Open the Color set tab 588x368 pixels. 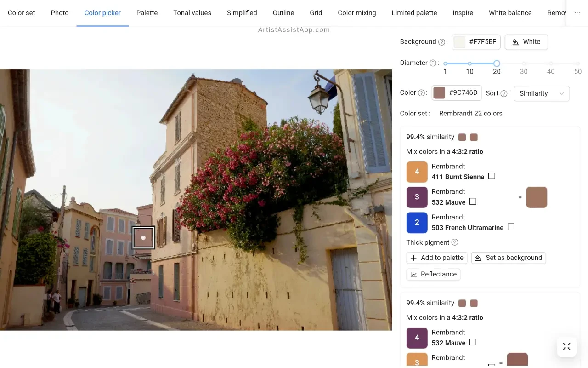point(22,13)
